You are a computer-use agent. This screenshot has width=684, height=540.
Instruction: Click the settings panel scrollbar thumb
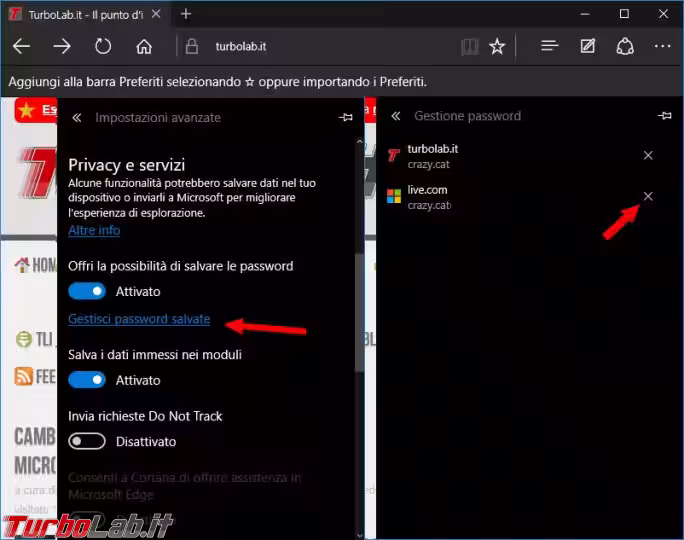point(359,312)
